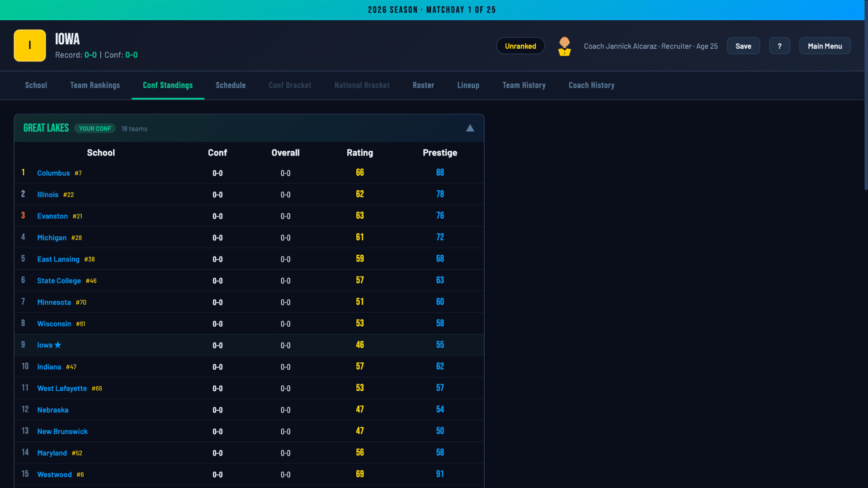Open the National Bracket tab
868x488 pixels.
pos(362,85)
